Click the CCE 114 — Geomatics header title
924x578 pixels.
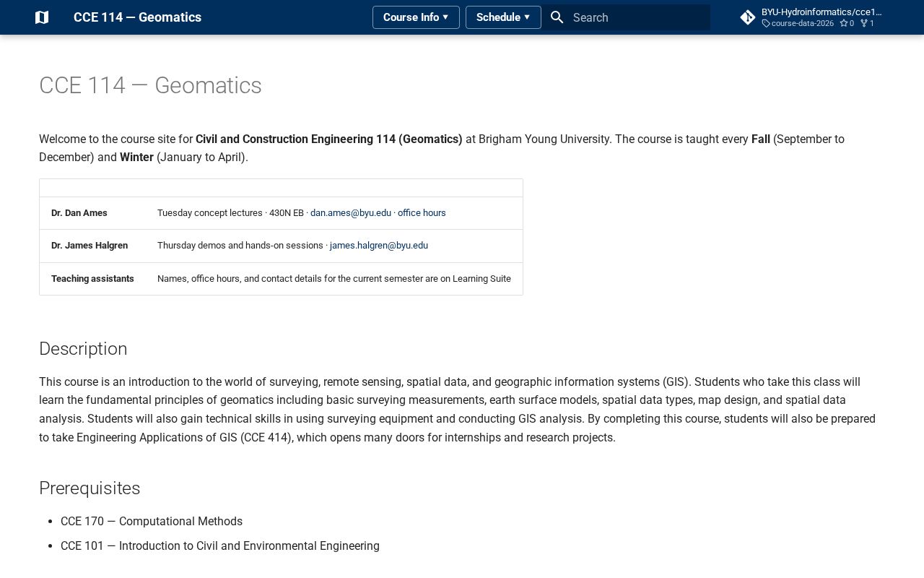click(x=137, y=17)
